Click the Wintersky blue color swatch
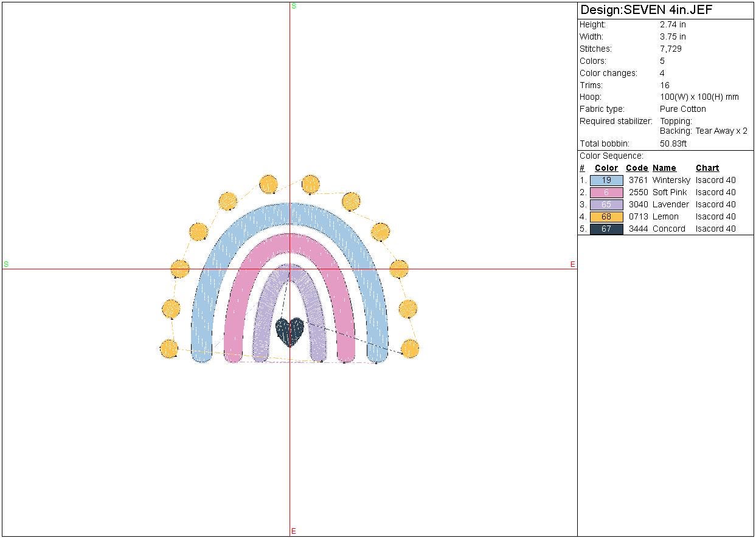The image size is (756, 538). [x=606, y=181]
